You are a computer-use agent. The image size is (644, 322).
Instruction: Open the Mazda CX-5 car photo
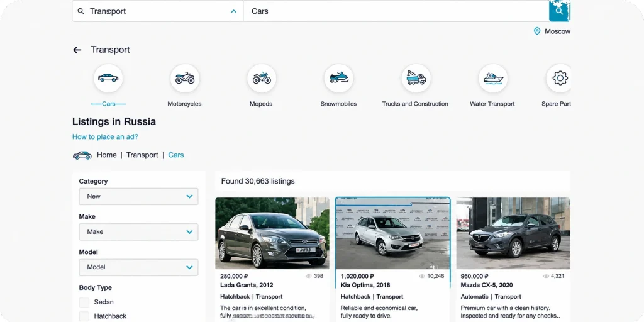click(x=513, y=233)
